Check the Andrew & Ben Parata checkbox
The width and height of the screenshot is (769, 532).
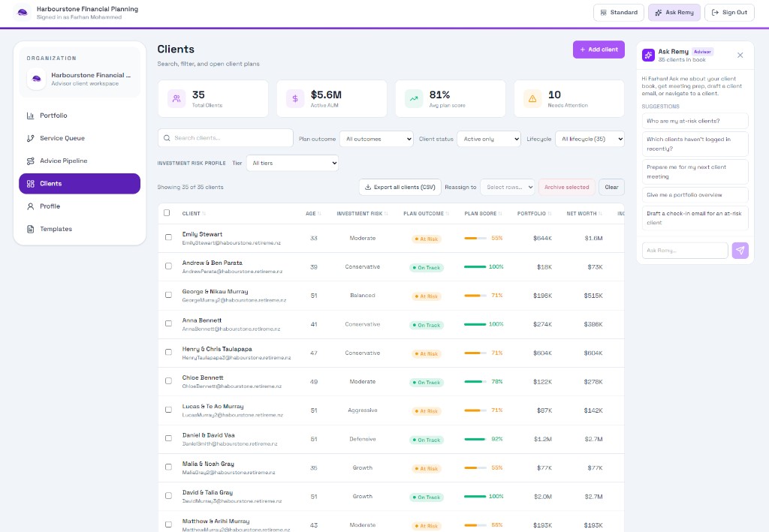(x=168, y=266)
